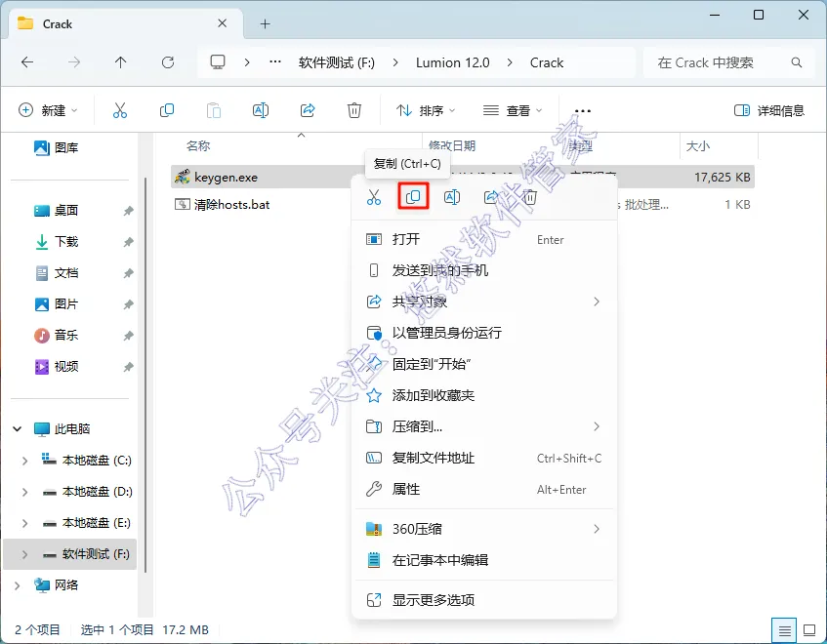
Task: Open the 压缩到... submenu entry
Action: click(x=483, y=426)
